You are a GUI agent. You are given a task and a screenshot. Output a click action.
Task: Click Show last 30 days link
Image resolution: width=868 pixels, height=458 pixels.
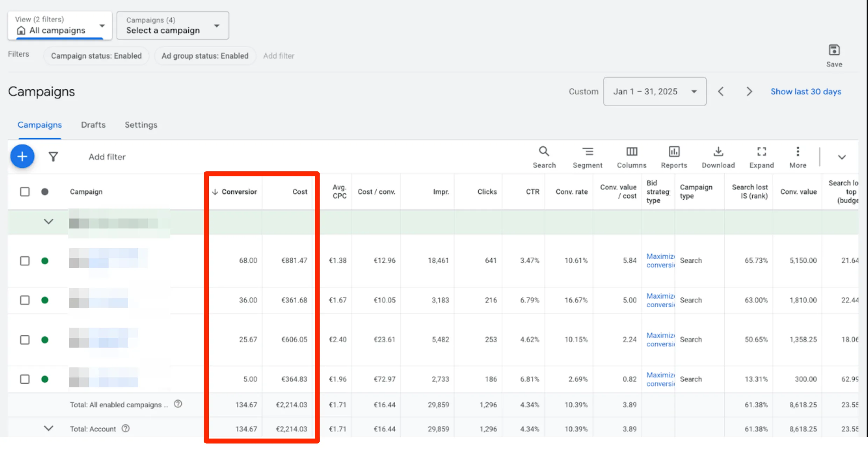[806, 92]
